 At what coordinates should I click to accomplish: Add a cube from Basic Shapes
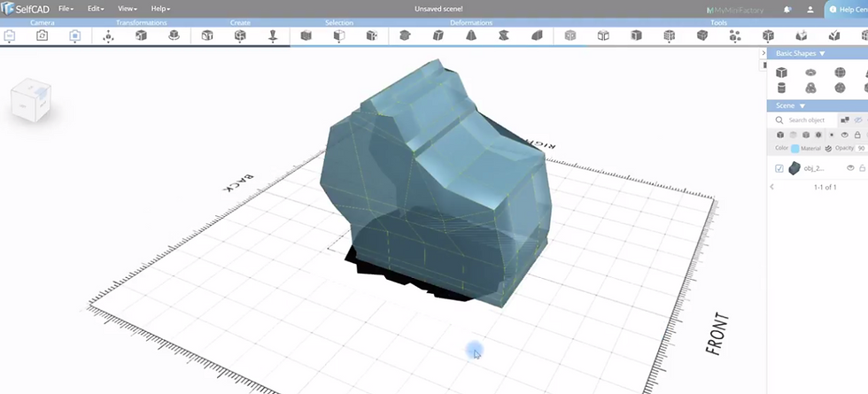coord(781,73)
